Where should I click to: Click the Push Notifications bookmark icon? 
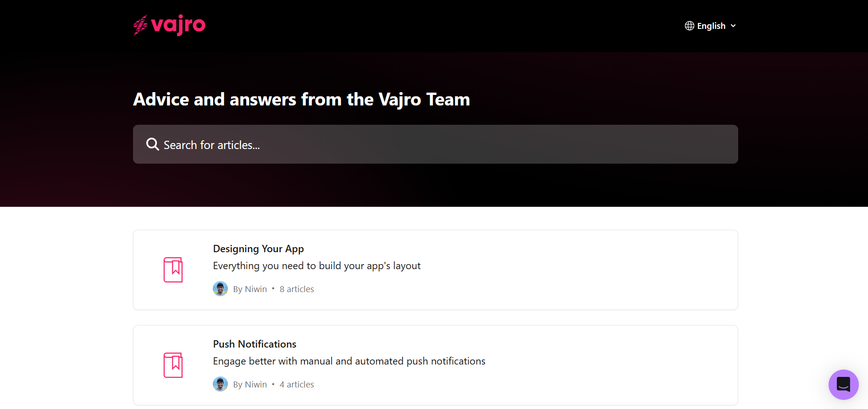pos(173,365)
